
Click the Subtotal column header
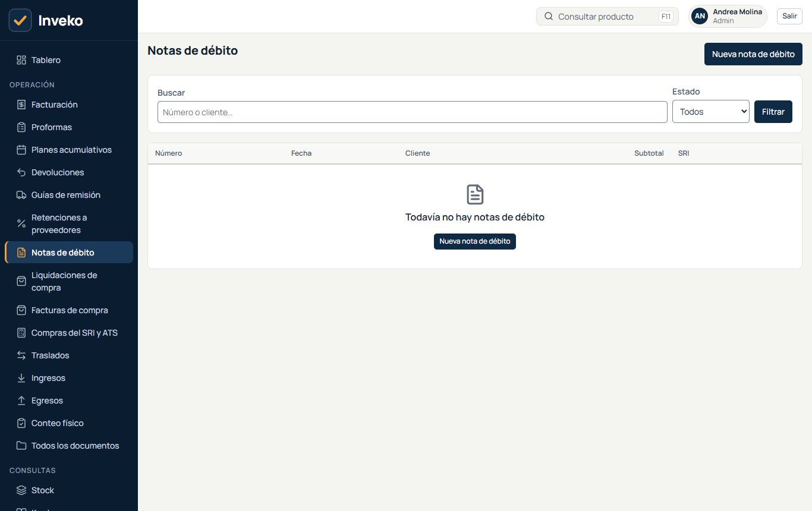[649, 153]
